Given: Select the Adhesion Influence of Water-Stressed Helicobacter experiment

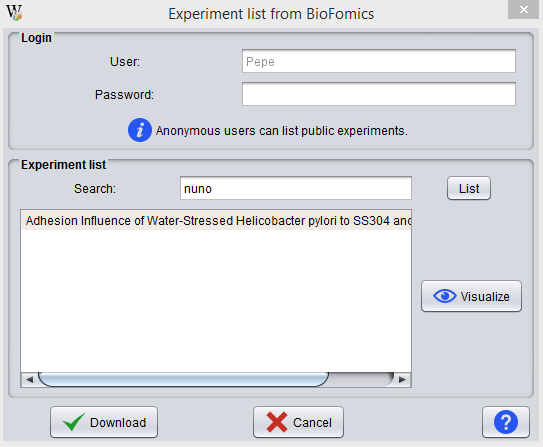Looking at the screenshot, I should [x=216, y=221].
